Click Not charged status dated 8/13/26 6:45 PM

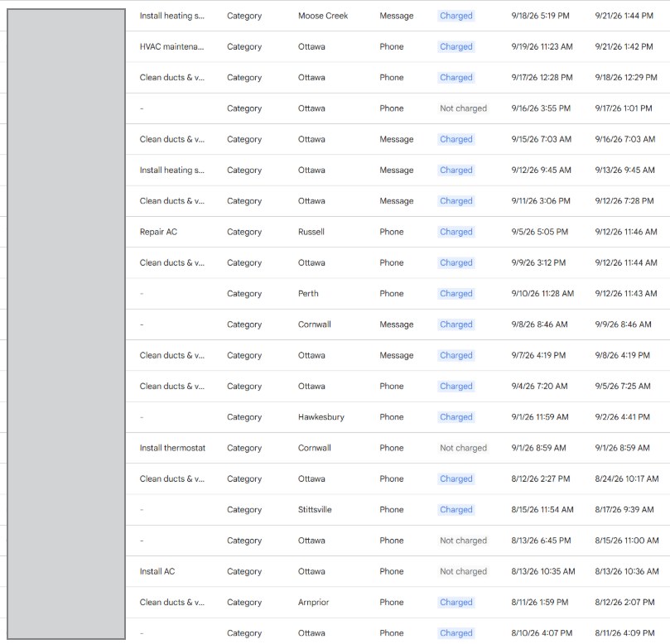coord(463,541)
